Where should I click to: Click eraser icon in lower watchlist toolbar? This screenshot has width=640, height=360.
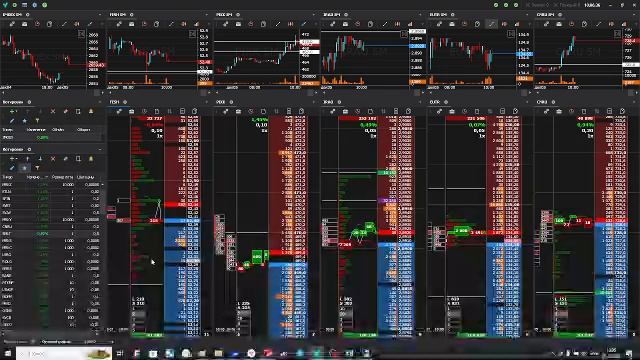65,159
